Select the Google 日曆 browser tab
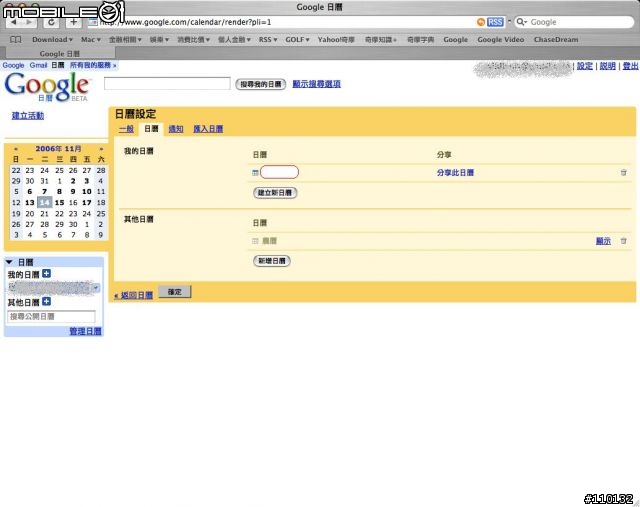The image size is (640, 507). click(60, 53)
